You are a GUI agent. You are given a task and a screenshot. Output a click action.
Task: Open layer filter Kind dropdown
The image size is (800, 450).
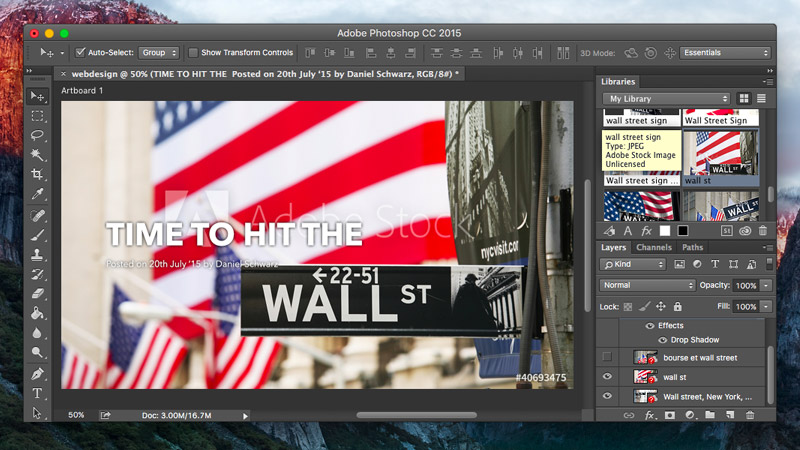click(x=633, y=264)
